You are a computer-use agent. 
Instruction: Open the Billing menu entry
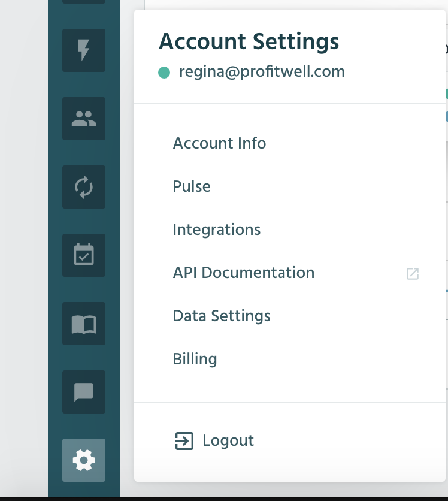point(195,359)
